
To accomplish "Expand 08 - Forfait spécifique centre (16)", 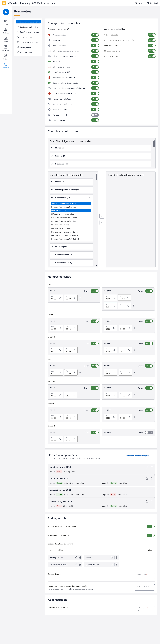I will coord(89,190).
